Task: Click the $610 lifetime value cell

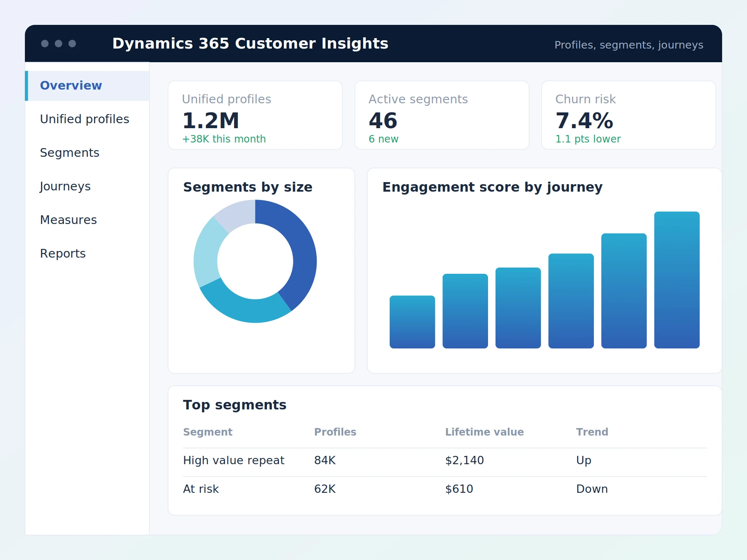Action: click(459, 489)
